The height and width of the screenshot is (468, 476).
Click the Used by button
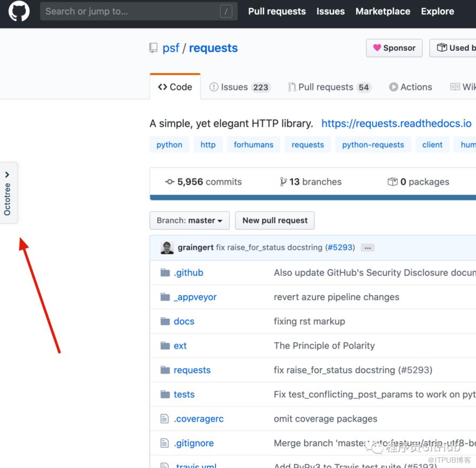(x=452, y=48)
